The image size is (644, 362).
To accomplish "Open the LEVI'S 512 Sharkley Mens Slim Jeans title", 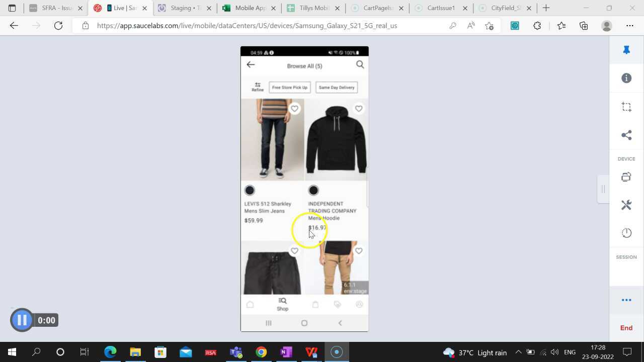I will [268, 208].
